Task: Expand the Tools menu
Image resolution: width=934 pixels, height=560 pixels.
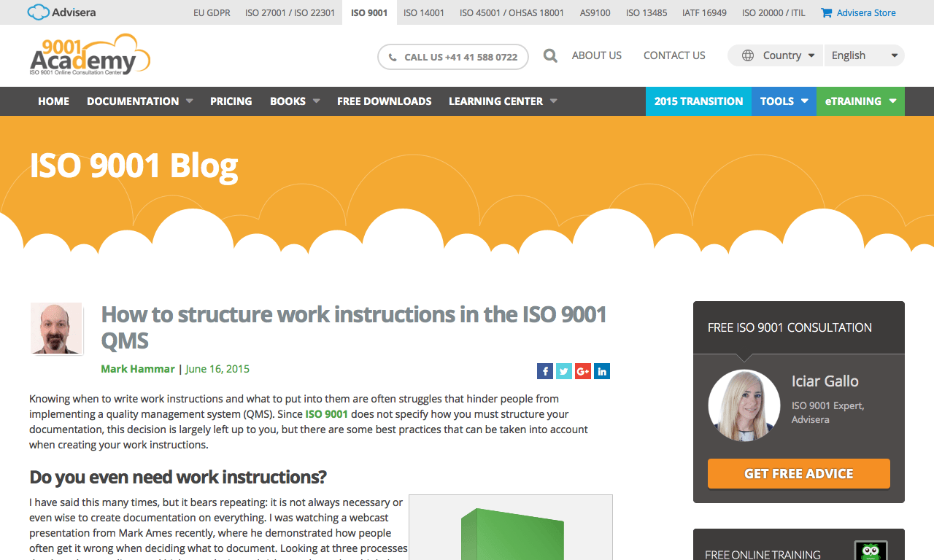Action: click(x=784, y=101)
